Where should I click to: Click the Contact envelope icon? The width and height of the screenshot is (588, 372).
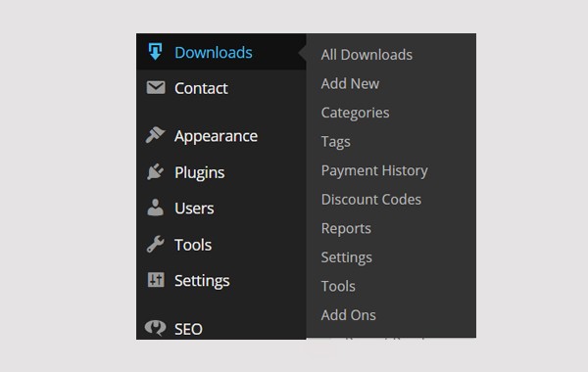point(156,88)
